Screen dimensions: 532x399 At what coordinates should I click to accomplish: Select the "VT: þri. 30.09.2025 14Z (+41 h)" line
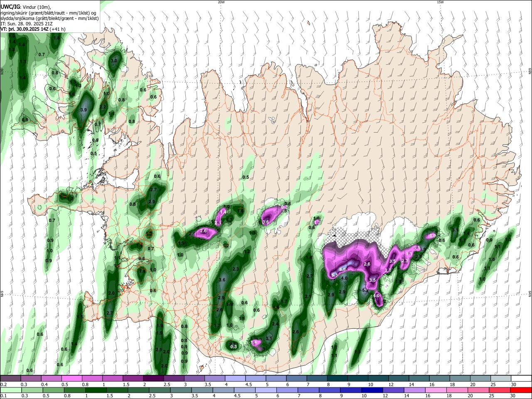tap(33, 30)
